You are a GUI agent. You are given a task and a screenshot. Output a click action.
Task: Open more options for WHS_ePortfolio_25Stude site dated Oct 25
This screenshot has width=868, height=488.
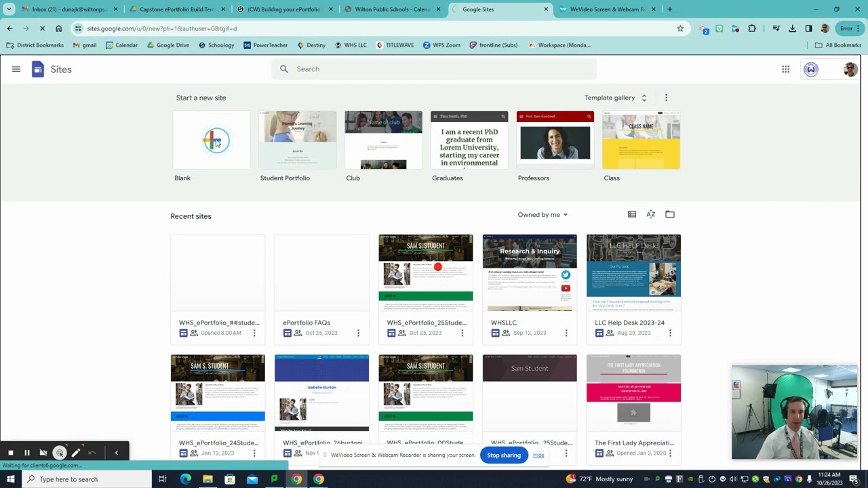tap(462, 333)
